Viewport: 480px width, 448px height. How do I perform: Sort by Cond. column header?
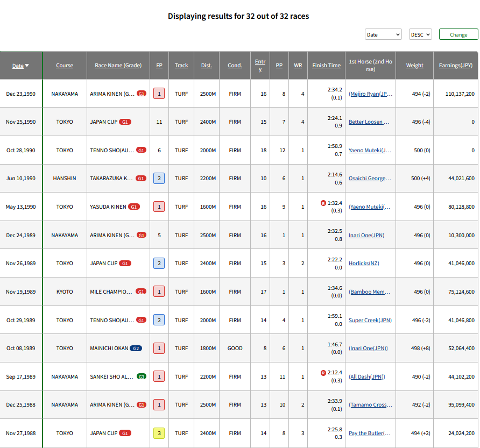(235, 66)
